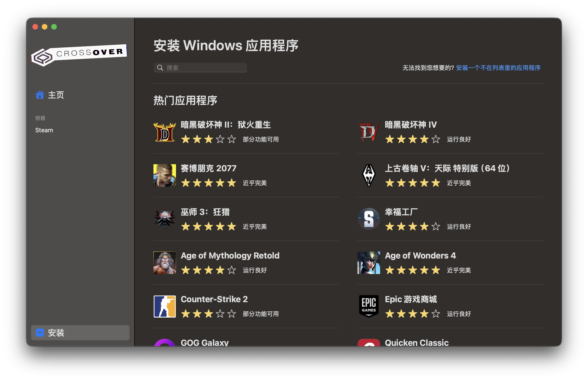Click the Skyrim dragon logo icon
This screenshot has height=381, width=588.
point(369,175)
